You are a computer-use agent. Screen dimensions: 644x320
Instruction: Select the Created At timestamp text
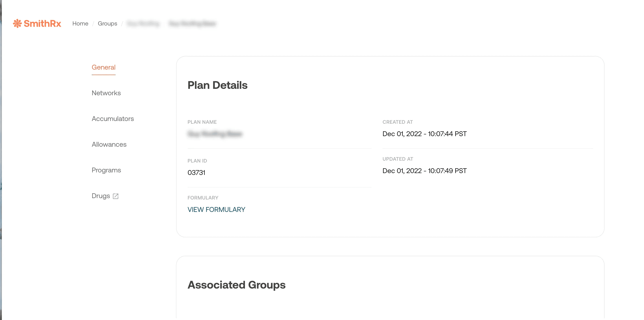coord(425,134)
